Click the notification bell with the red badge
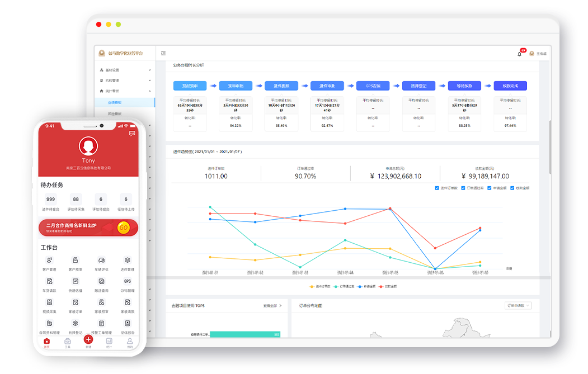588x374 pixels. coord(520,54)
